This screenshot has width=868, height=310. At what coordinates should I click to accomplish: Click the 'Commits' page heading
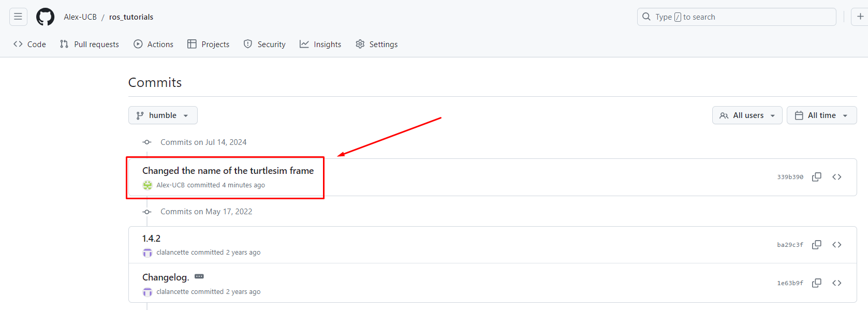coord(155,83)
